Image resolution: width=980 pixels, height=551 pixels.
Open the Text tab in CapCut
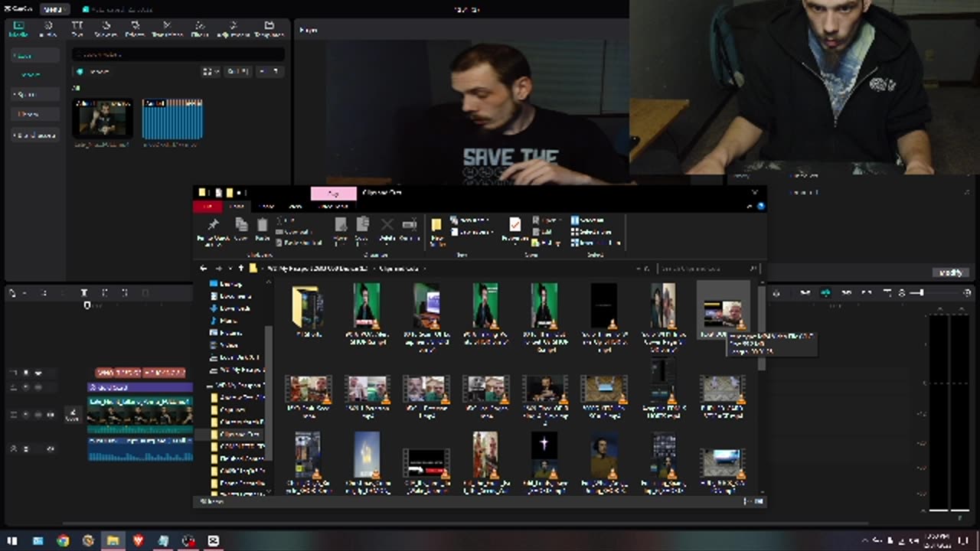pyautogui.click(x=77, y=29)
